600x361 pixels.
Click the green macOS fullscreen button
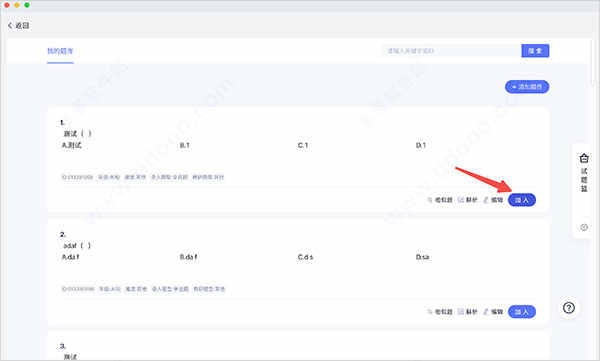[x=27, y=5]
